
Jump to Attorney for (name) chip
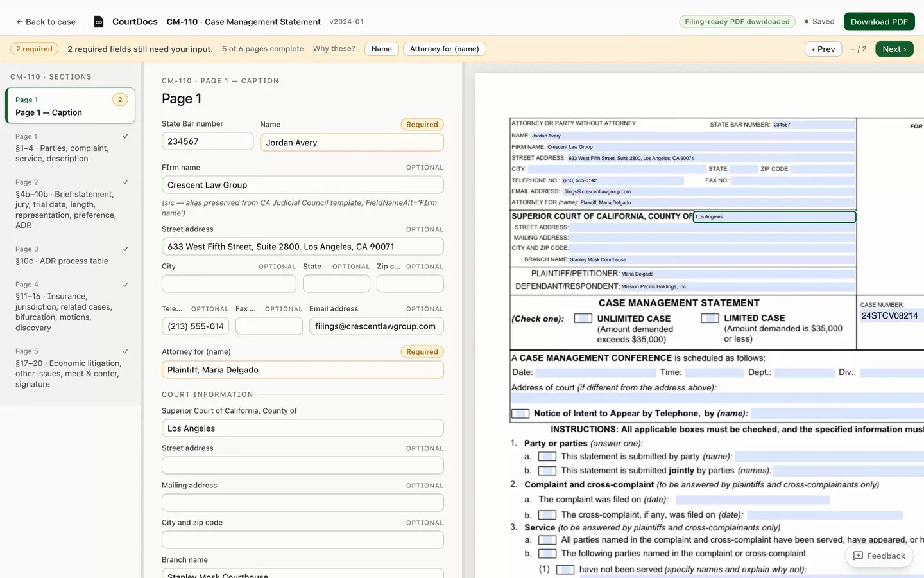pyautogui.click(x=444, y=49)
